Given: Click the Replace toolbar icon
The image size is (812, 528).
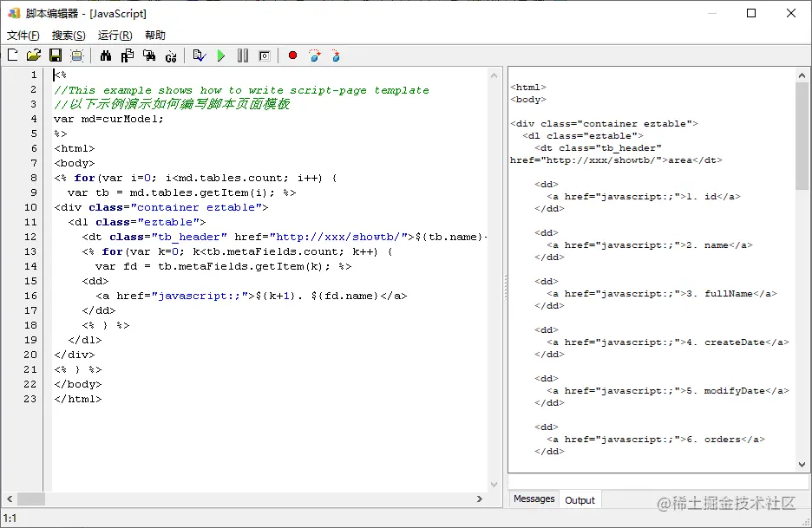Looking at the screenshot, I should click(128, 55).
